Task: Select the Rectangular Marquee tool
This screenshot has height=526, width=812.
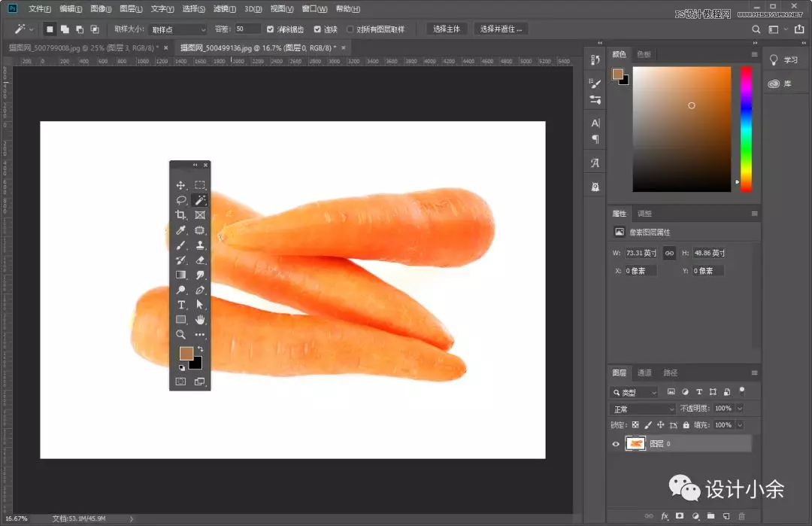Action: 200,185
